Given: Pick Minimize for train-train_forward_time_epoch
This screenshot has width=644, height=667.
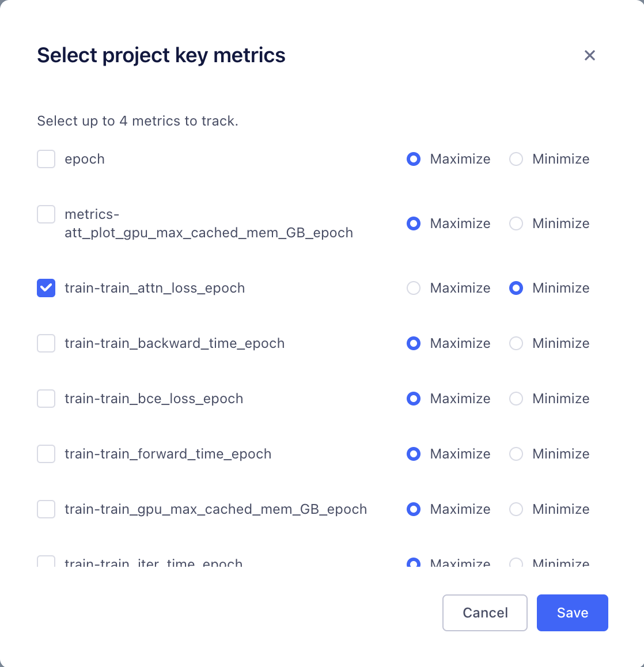Looking at the screenshot, I should pyautogui.click(x=516, y=454).
